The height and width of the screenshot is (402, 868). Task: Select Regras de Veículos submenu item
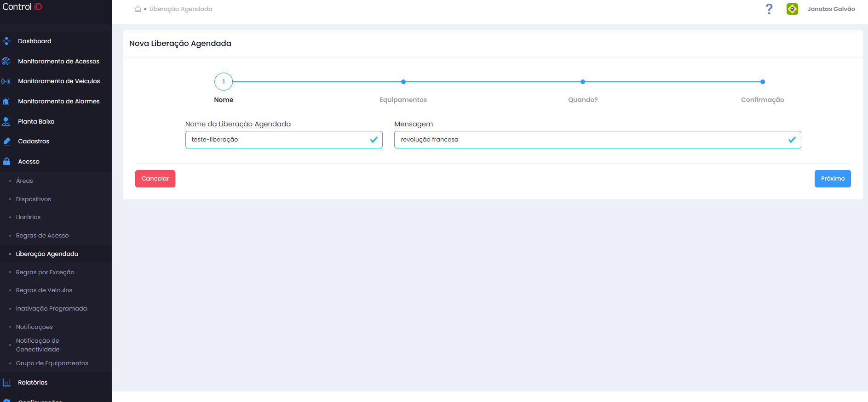pos(44,290)
